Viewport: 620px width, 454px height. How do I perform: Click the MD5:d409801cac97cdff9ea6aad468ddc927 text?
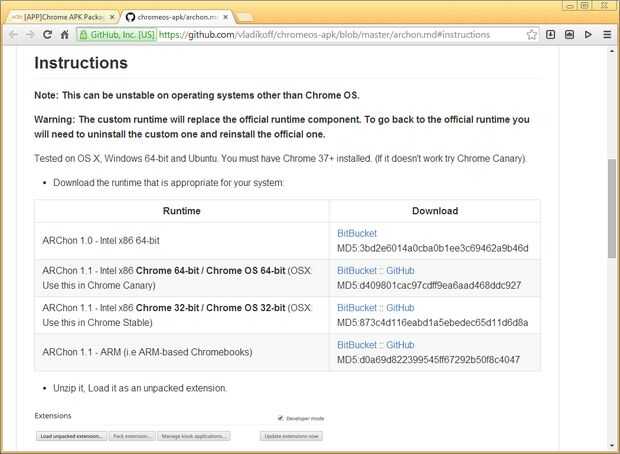[429, 285]
